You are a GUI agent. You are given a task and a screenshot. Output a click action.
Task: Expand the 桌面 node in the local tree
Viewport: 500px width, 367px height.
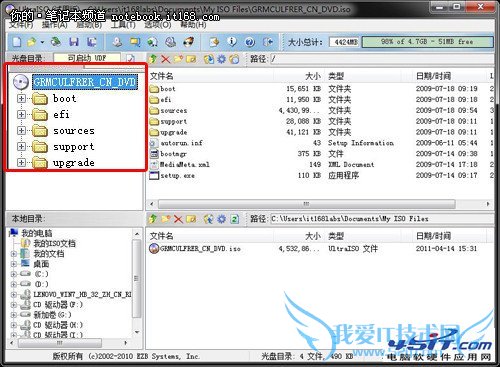coord(14,264)
